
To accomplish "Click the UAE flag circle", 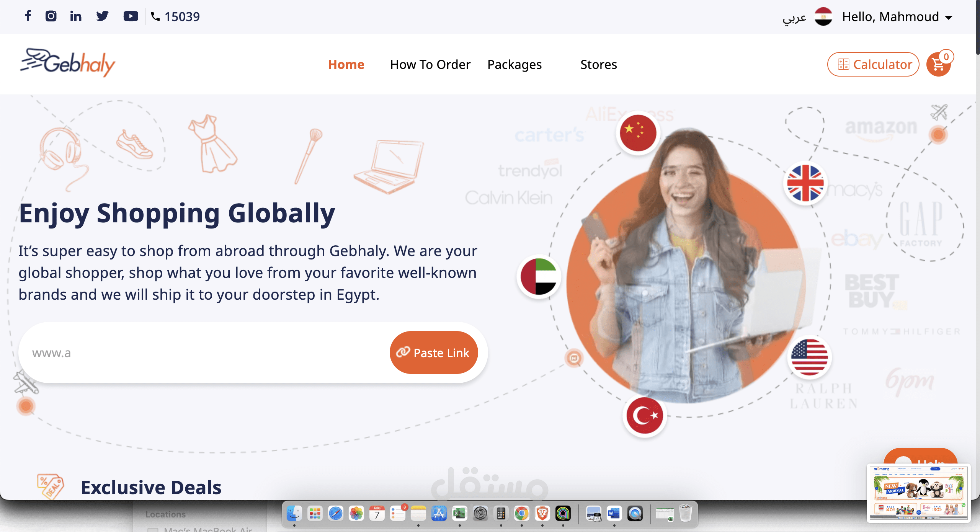I will click(539, 276).
